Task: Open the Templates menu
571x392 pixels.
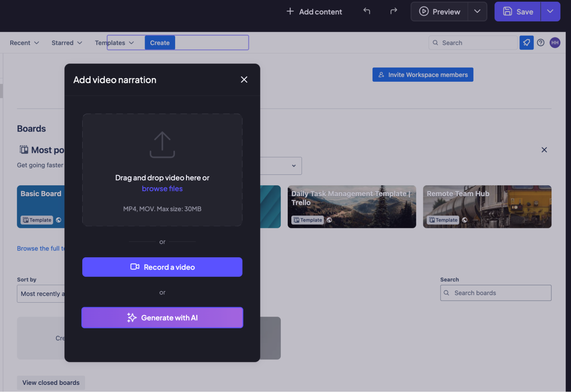Action: 114,43
